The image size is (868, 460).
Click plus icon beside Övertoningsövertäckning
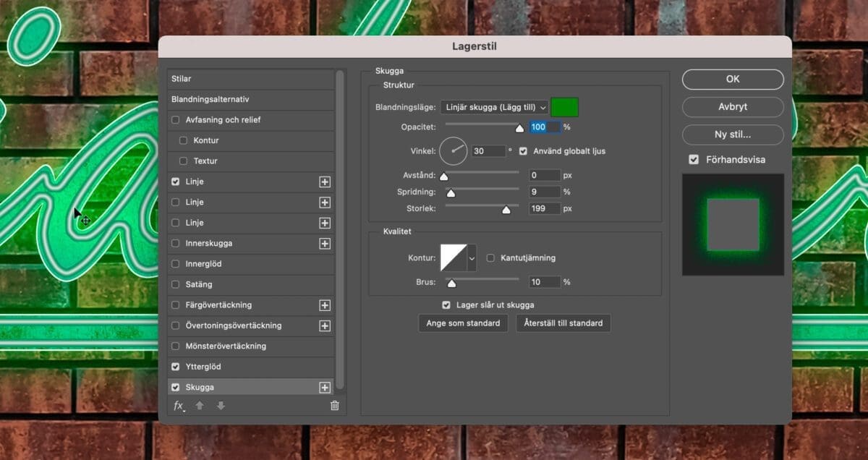325,326
